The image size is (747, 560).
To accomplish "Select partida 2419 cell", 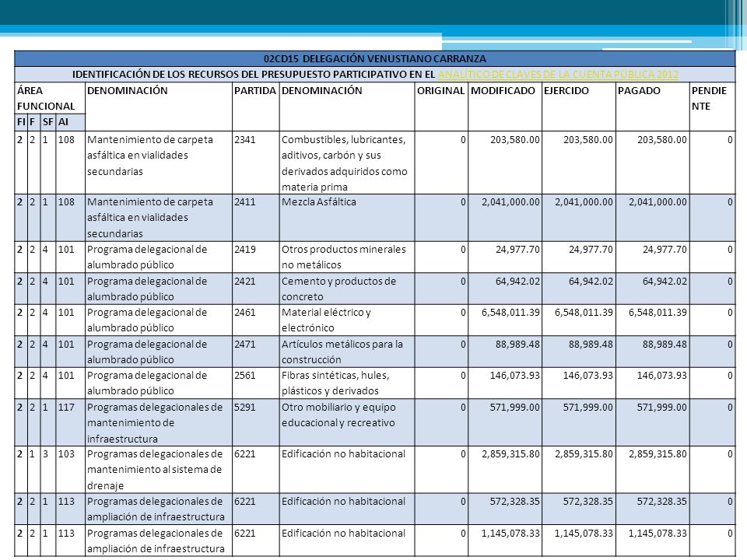I will tap(256, 257).
